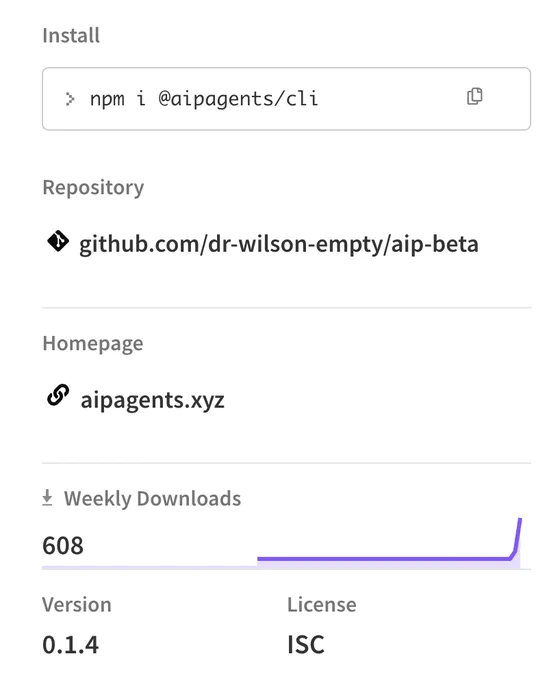Click the Version label
This screenshot has width=560, height=680.
[x=77, y=605]
